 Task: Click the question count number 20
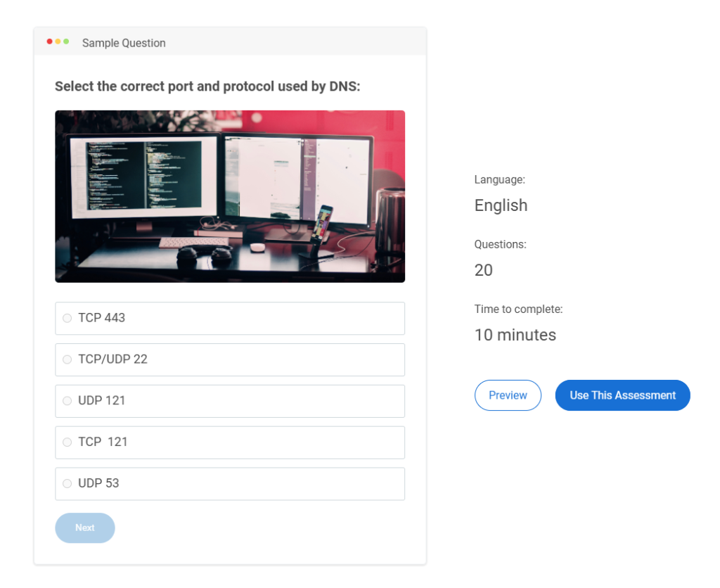[484, 270]
